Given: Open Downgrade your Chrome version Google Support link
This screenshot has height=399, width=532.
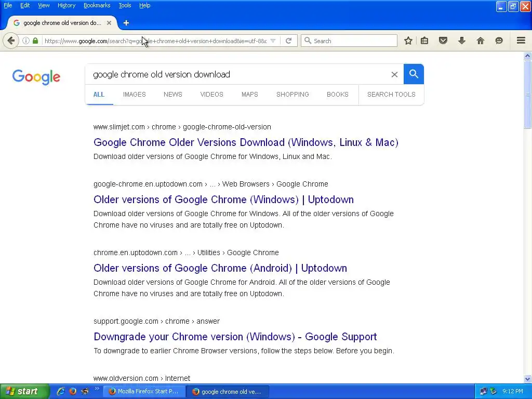Looking at the screenshot, I should (235, 337).
